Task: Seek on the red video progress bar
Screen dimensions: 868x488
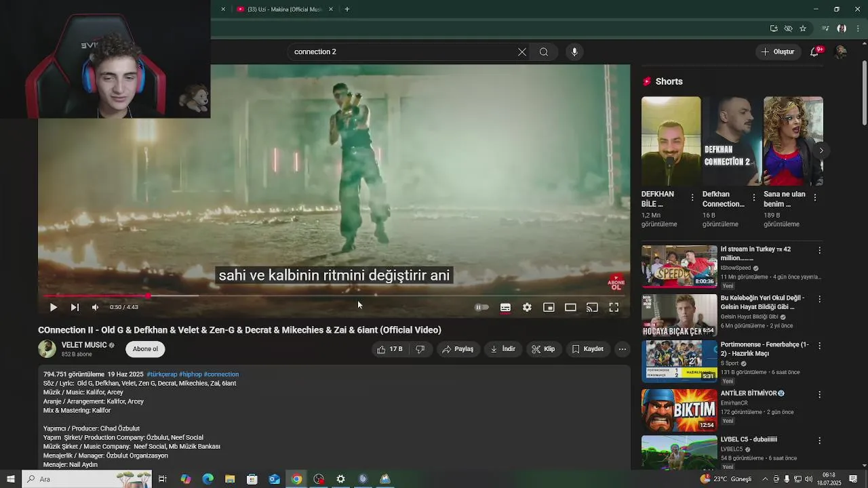Action: (x=334, y=296)
